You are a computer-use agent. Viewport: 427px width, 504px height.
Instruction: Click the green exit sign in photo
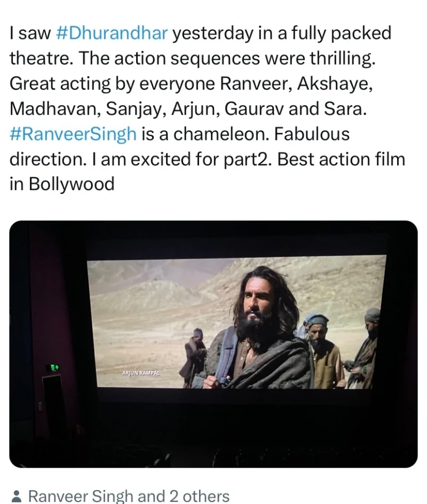click(54, 367)
